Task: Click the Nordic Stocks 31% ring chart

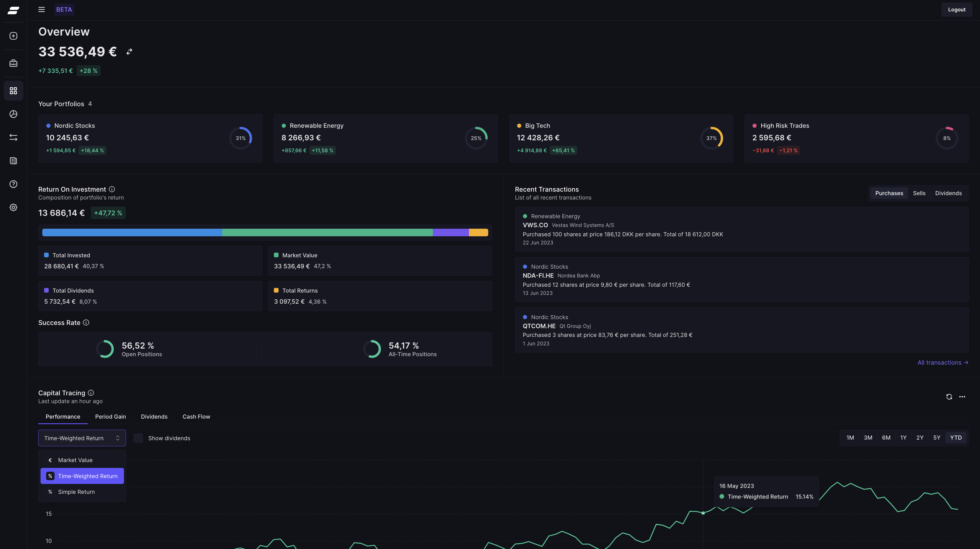Action: [240, 138]
